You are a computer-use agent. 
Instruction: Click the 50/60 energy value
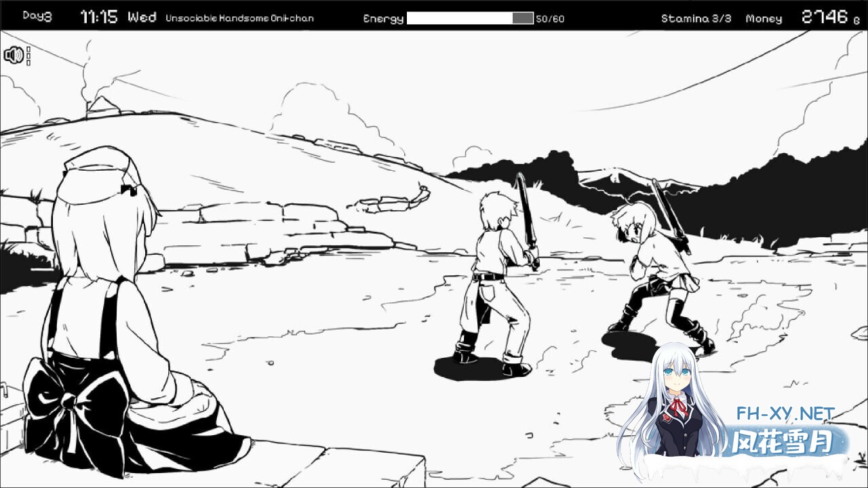coord(549,19)
